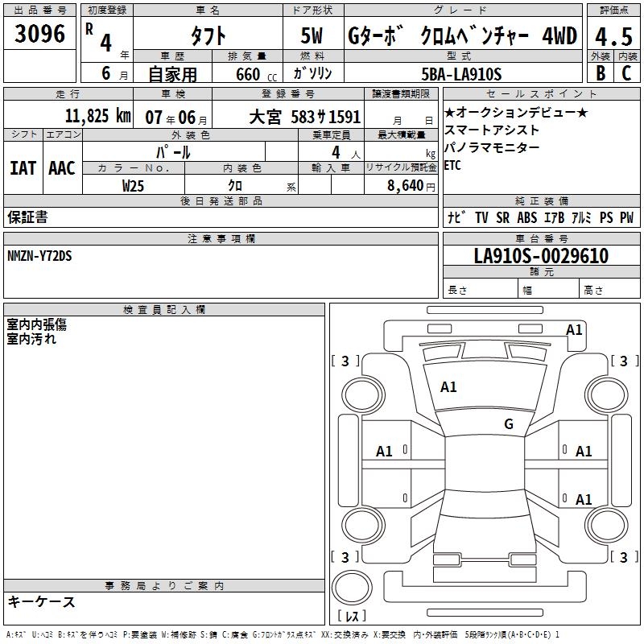The image size is (644, 644).
Task: Select the shift type IAT
Action: [x=23, y=168]
